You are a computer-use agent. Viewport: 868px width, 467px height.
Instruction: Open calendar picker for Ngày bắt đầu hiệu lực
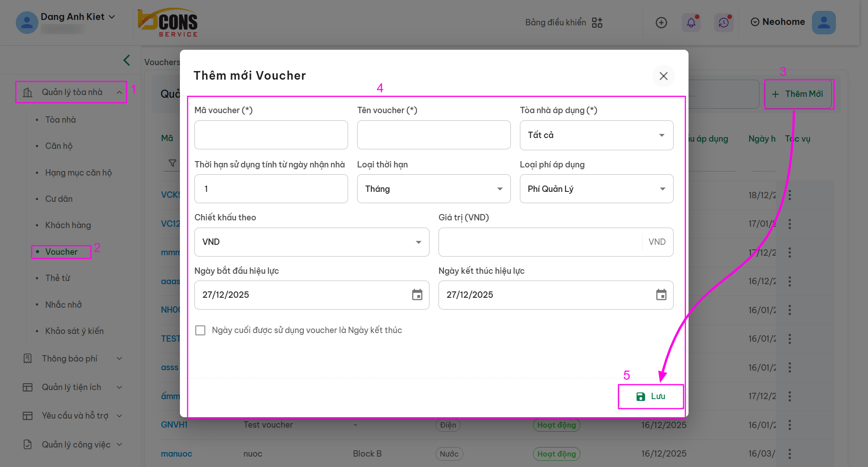point(417,295)
